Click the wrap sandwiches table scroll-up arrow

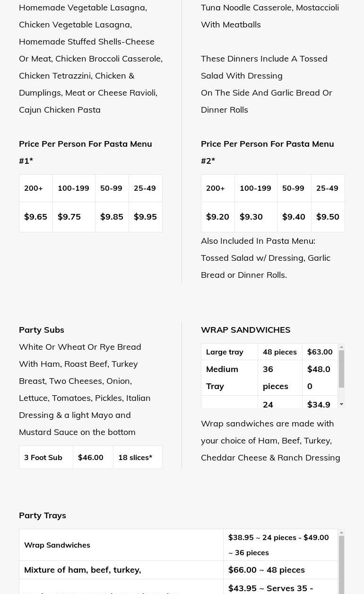coord(341,347)
